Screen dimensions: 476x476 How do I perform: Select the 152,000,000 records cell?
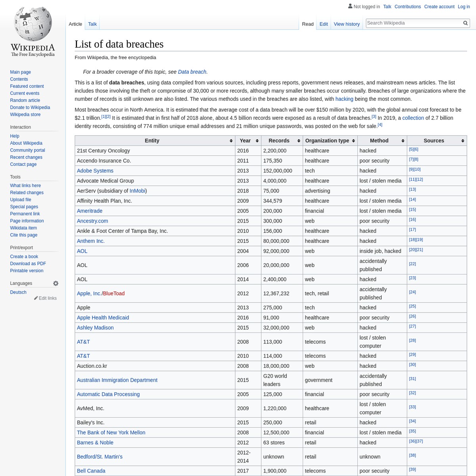[x=282, y=171]
